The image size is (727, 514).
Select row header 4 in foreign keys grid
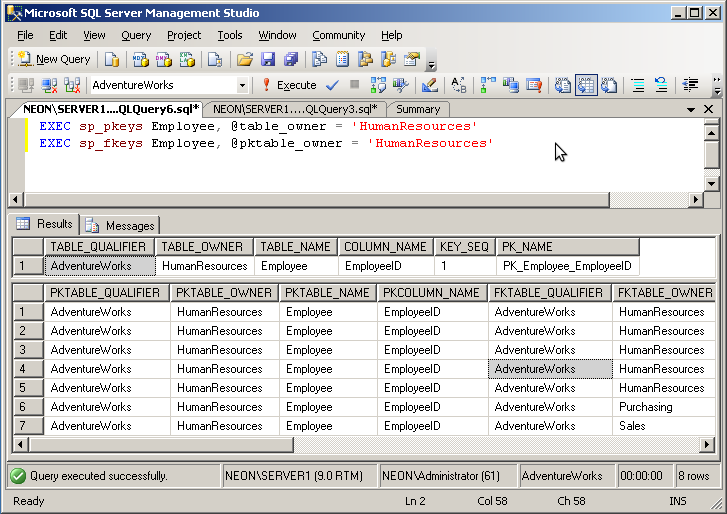tap(28, 369)
